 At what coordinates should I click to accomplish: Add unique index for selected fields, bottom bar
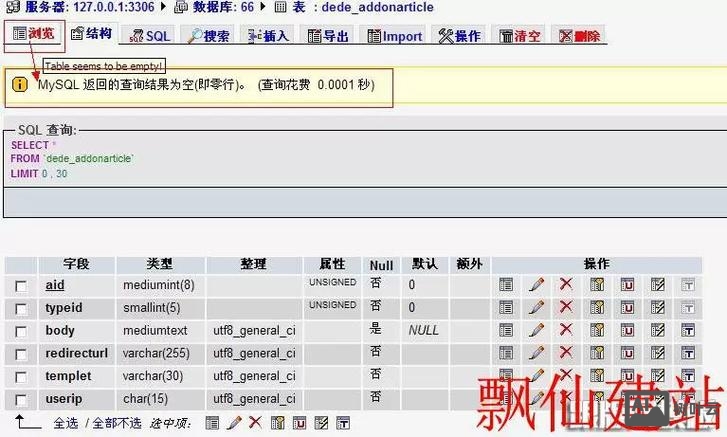coord(300,423)
